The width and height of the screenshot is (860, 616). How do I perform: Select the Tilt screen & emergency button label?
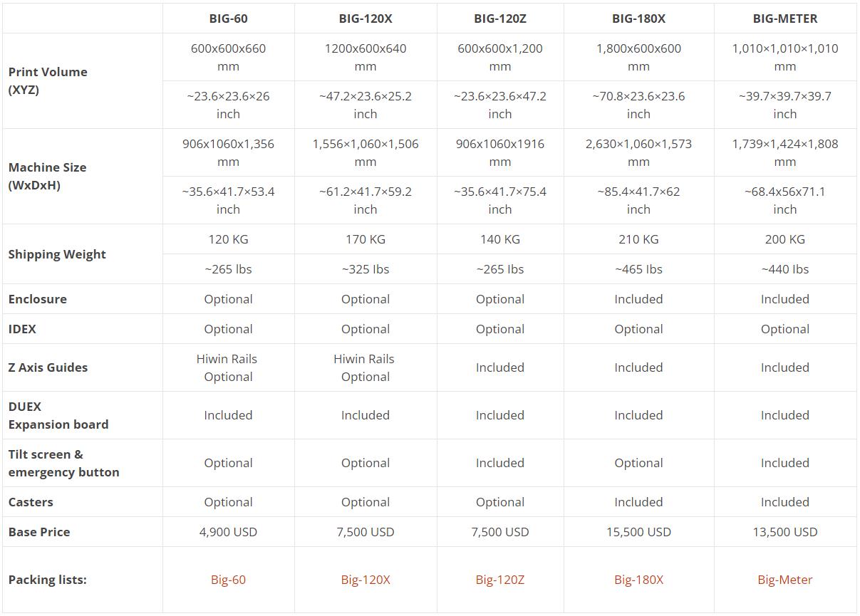(x=63, y=463)
